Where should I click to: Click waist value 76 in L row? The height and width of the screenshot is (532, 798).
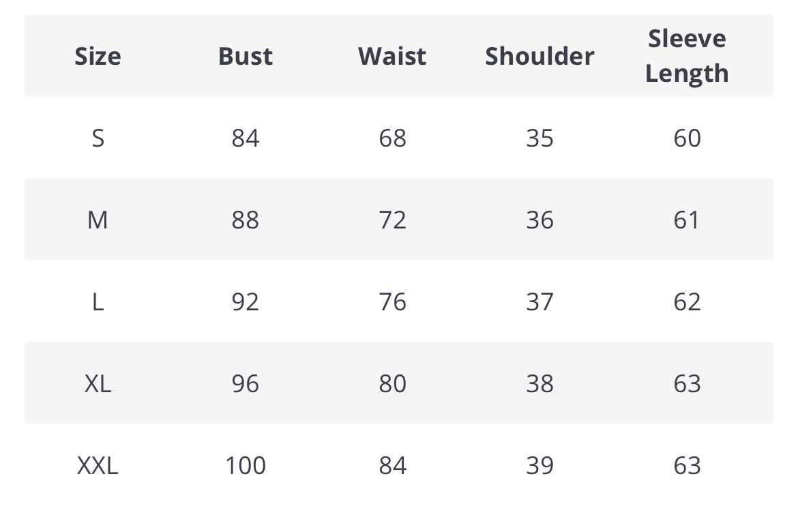pos(392,302)
